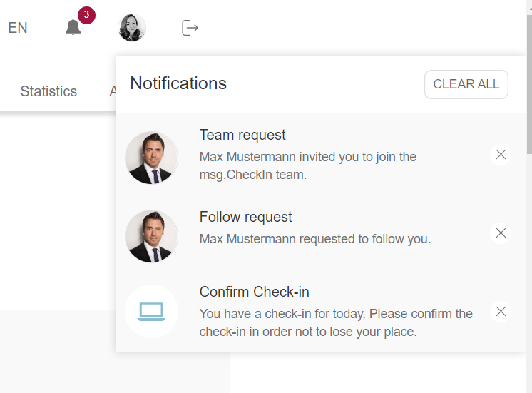Viewport: 532px width, 393px height.
Task: Open the Confirm Check-in notification title
Action: 254,292
